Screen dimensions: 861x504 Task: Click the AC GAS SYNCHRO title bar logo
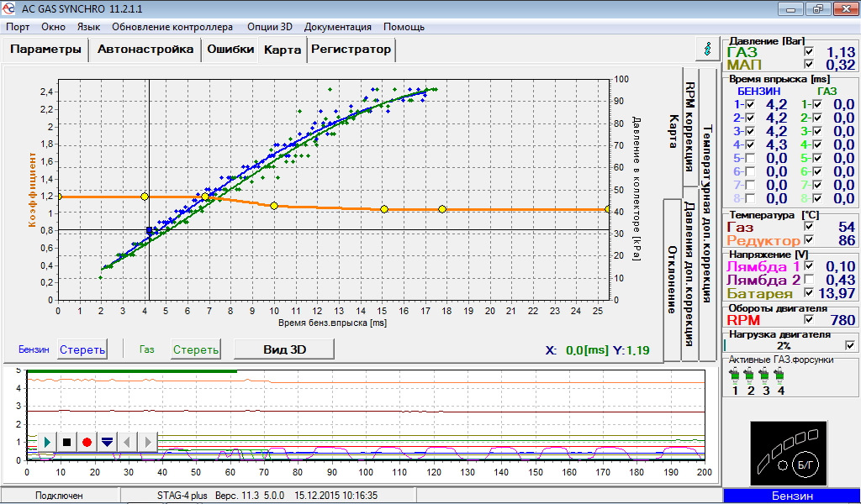click(x=8, y=8)
